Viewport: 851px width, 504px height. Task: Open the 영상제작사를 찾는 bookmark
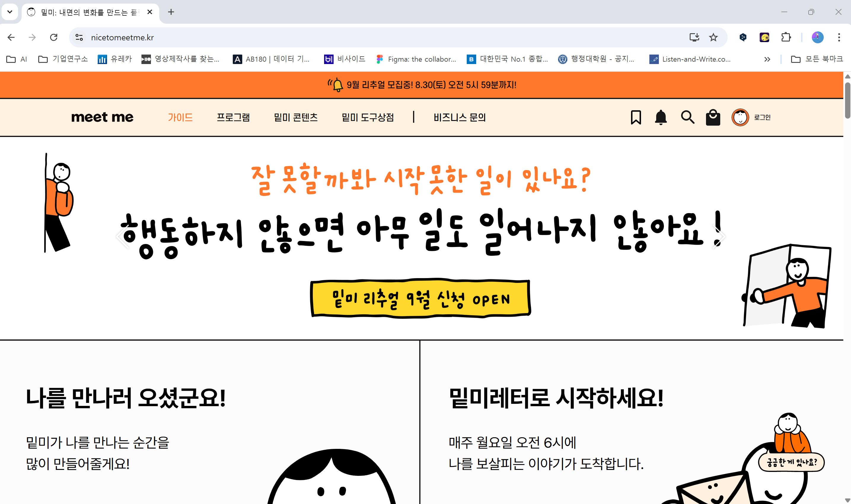180,59
